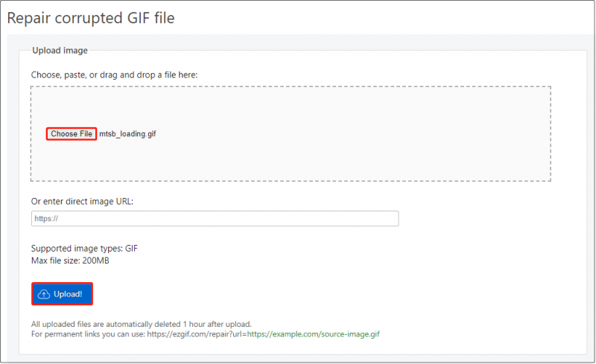Click the Choose File button

[72, 134]
